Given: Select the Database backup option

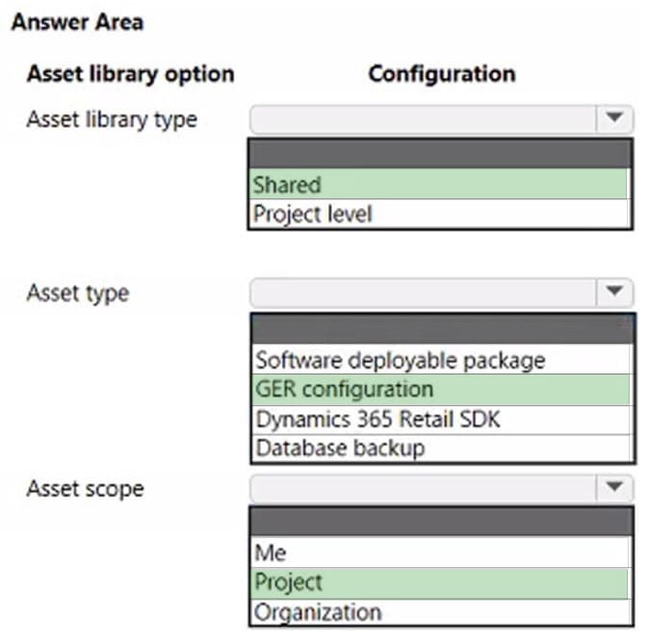Looking at the screenshot, I should [441, 448].
